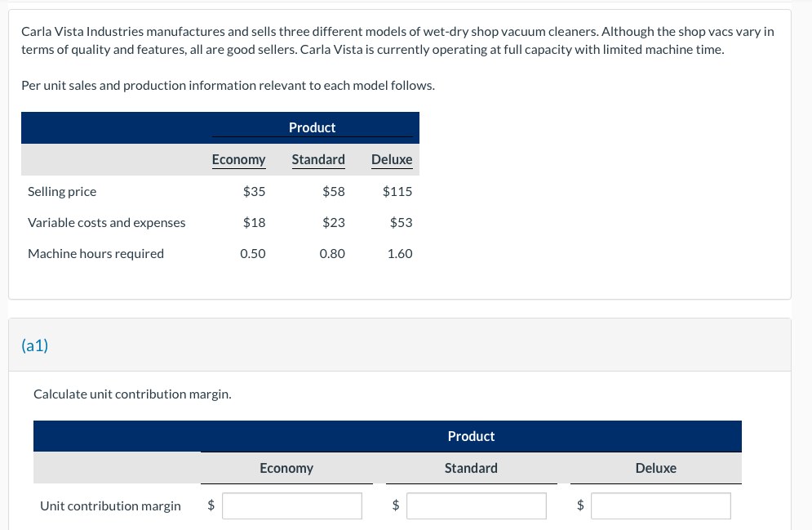Click the Standard unit contribution margin input field
Viewport: 812px width, 530px height.
click(x=477, y=506)
